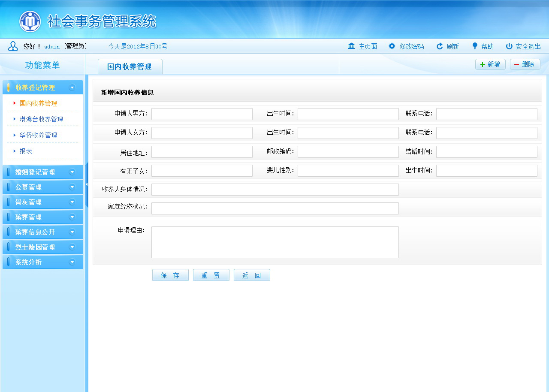Click the blue arrow bullet beside 港澳台收养管理

[14, 119]
